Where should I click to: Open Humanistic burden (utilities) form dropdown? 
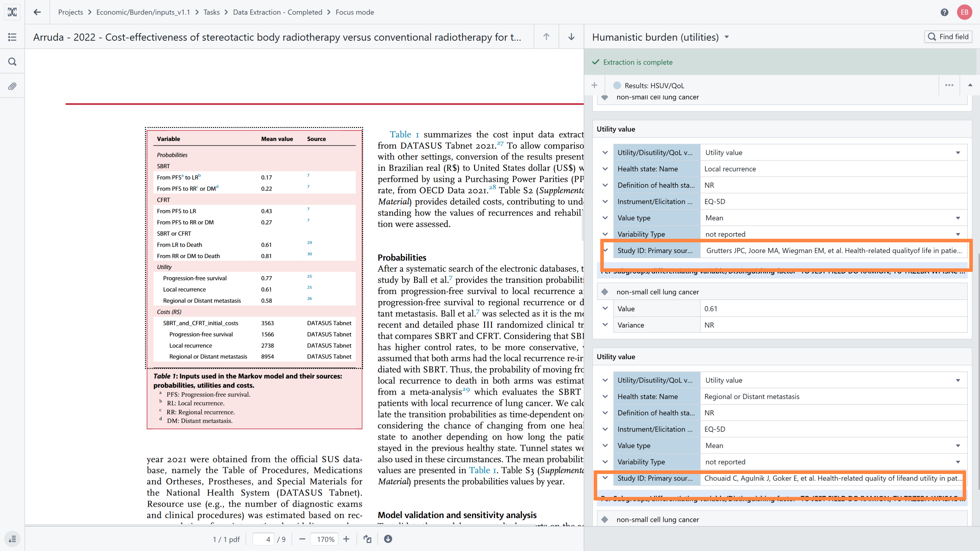pyautogui.click(x=727, y=37)
